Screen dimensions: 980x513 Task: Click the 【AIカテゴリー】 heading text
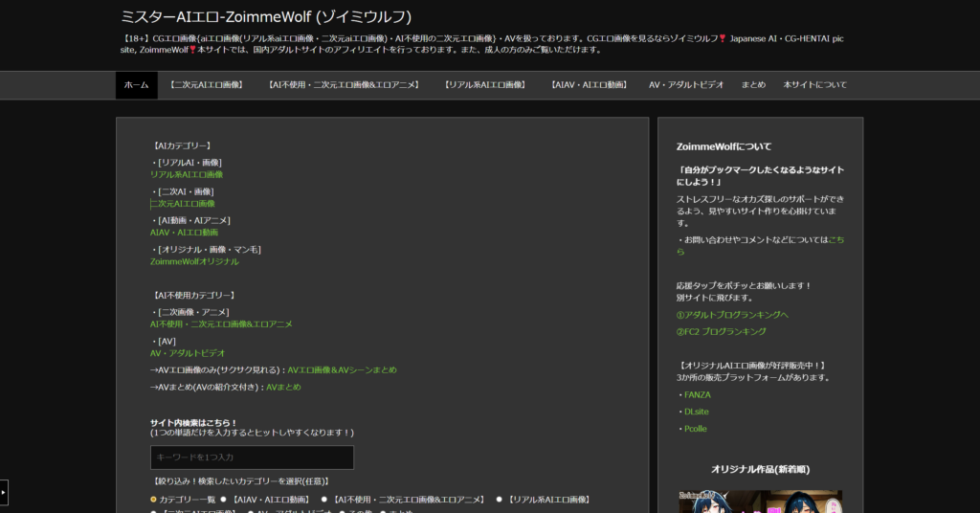click(182, 145)
